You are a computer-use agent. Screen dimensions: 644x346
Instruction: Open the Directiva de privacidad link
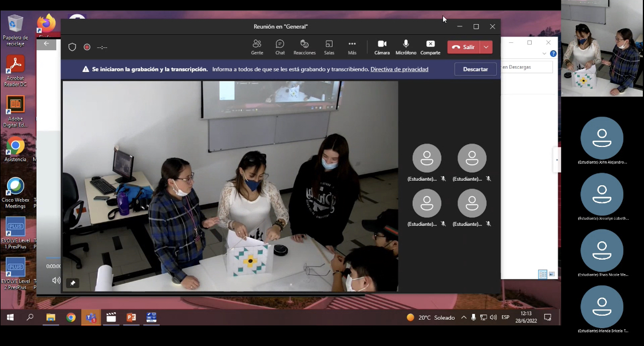point(399,69)
